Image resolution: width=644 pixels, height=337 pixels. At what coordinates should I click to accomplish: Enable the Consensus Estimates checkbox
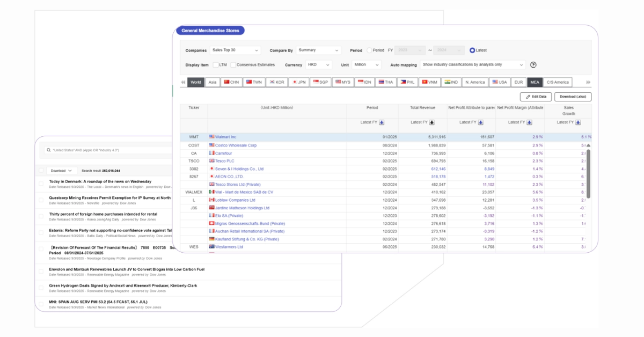233,65
